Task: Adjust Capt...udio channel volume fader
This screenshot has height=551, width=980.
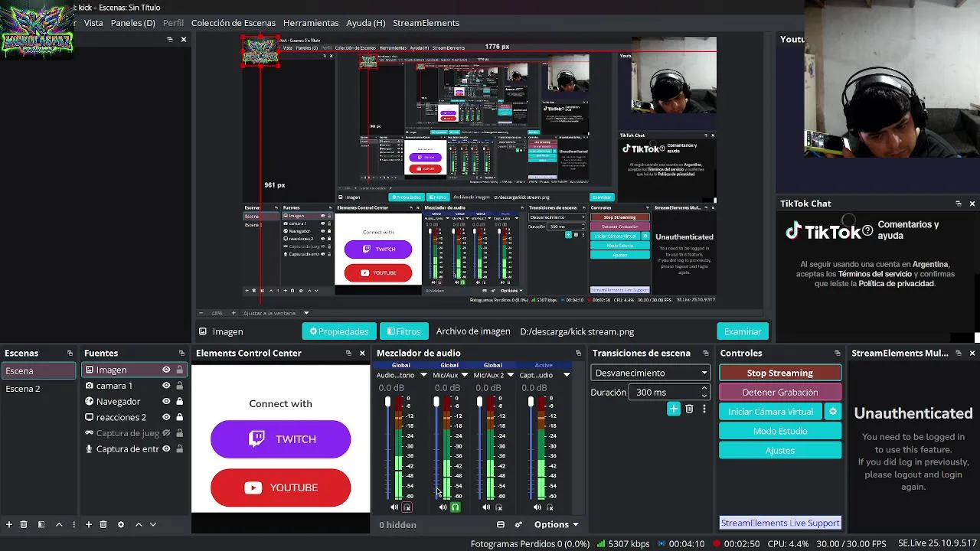Action: click(x=531, y=403)
